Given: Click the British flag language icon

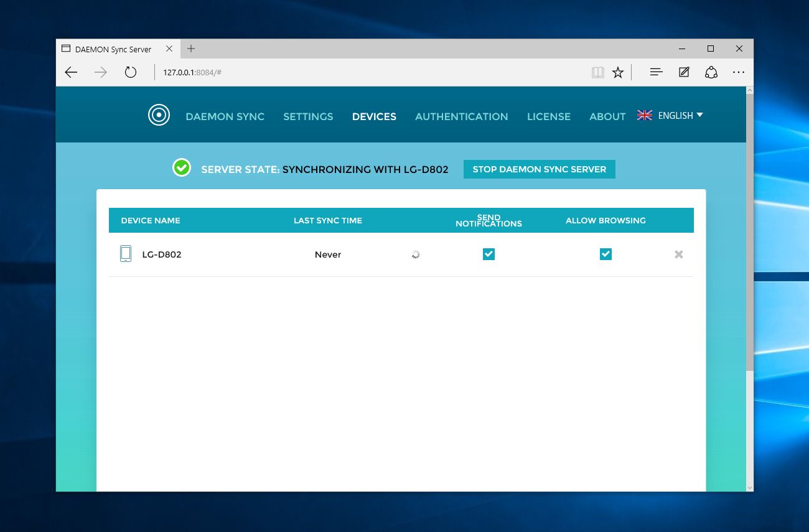Looking at the screenshot, I should pos(645,115).
